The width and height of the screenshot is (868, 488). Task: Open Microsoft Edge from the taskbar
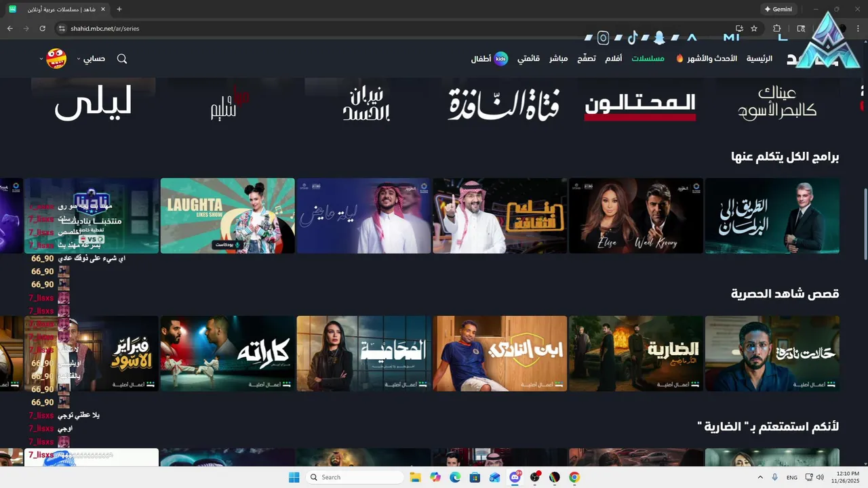(455, 477)
